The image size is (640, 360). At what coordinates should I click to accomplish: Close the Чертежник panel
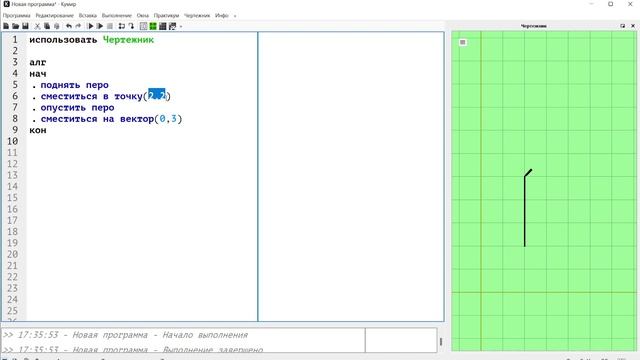click(x=633, y=26)
